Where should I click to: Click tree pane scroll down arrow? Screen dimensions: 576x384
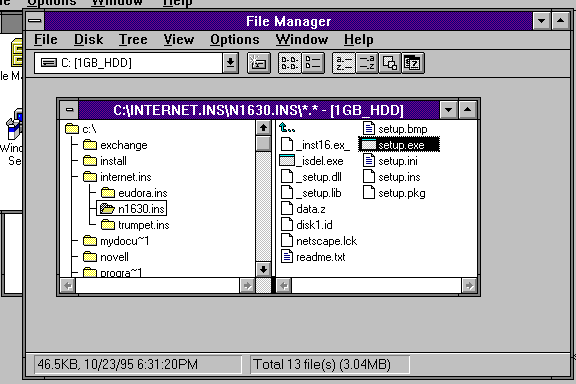click(263, 269)
